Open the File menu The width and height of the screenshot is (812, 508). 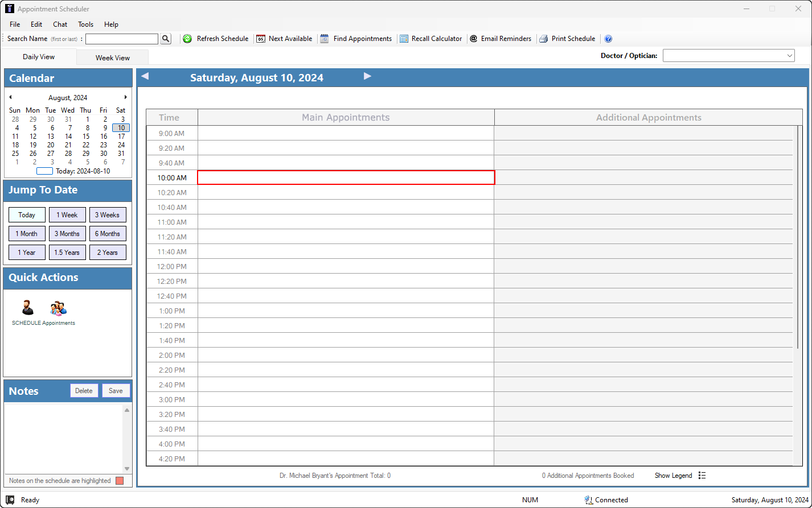(x=15, y=24)
